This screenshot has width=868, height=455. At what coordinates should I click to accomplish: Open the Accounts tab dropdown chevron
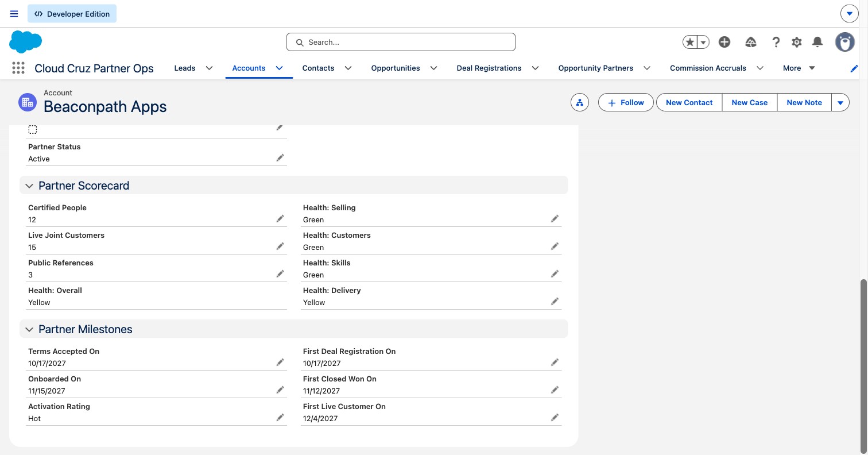[280, 68]
